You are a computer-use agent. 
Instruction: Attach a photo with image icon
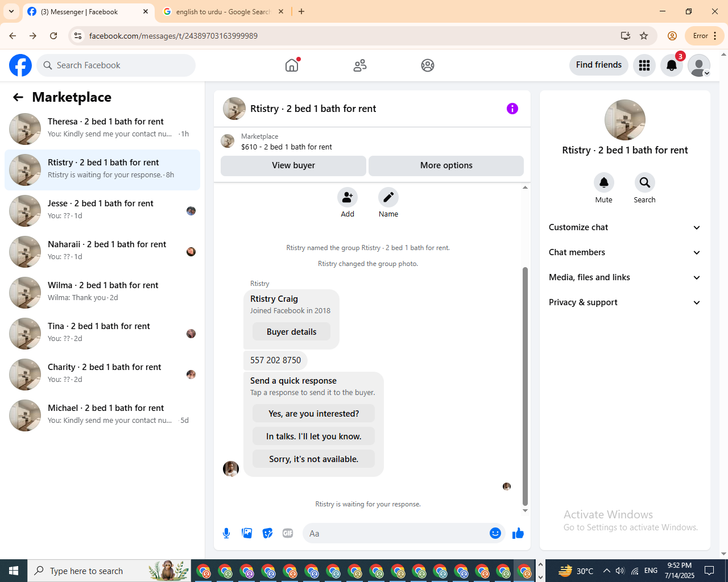click(x=247, y=533)
